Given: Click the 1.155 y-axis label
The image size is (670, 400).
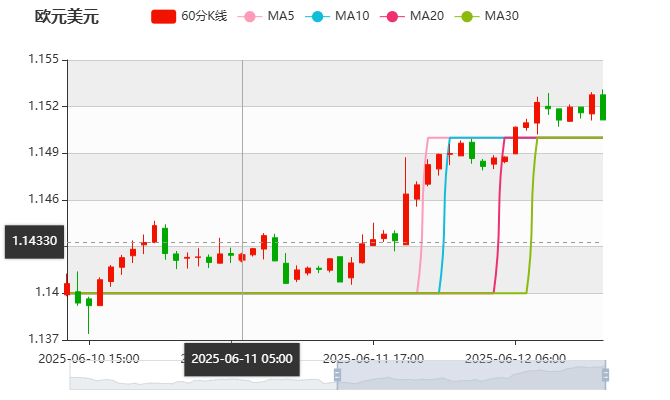Looking at the screenshot, I should click(45, 60).
